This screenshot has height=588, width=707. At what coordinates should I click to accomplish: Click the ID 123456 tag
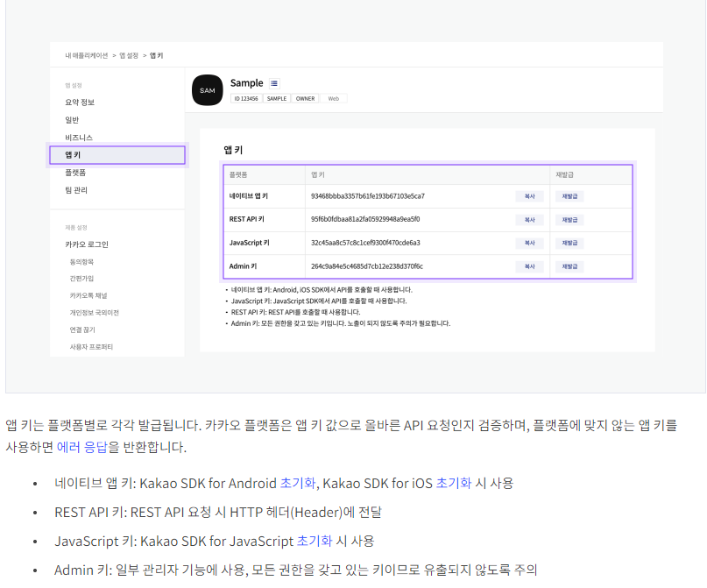click(246, 99)
